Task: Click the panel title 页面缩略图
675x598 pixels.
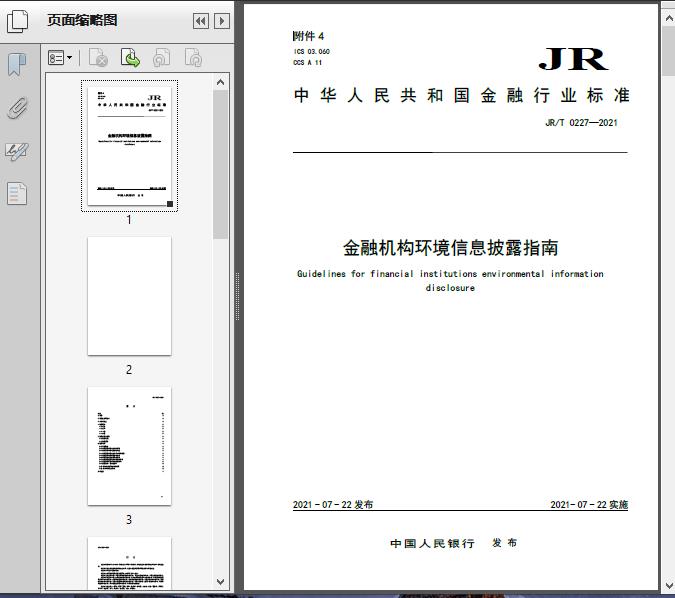Action: click(82, 20)
